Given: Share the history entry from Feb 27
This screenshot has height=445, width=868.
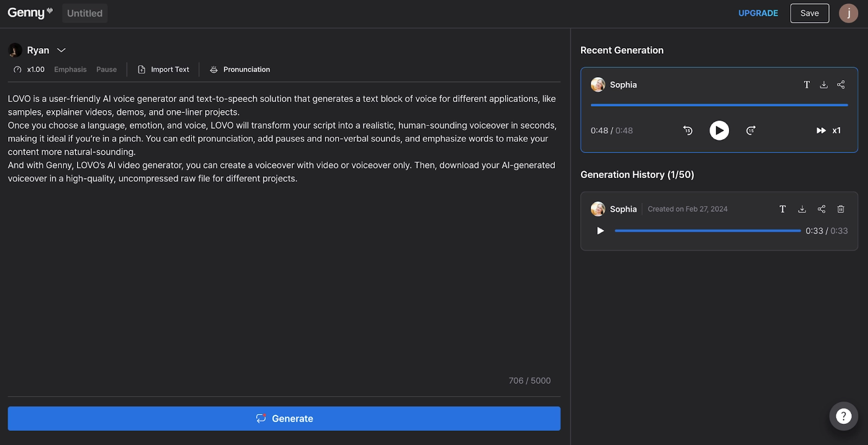Looking at the screenshot, I should pos(821,209).
